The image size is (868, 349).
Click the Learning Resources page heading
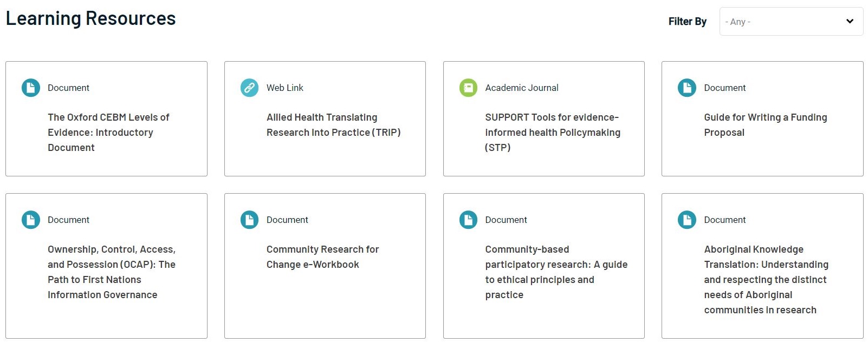90,18
